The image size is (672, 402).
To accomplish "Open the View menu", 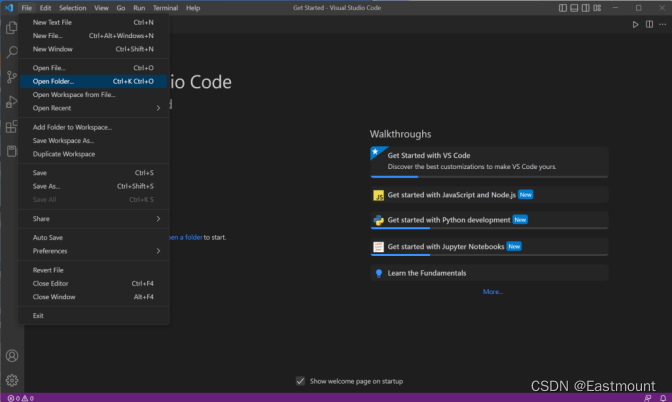I will [101, 8].
